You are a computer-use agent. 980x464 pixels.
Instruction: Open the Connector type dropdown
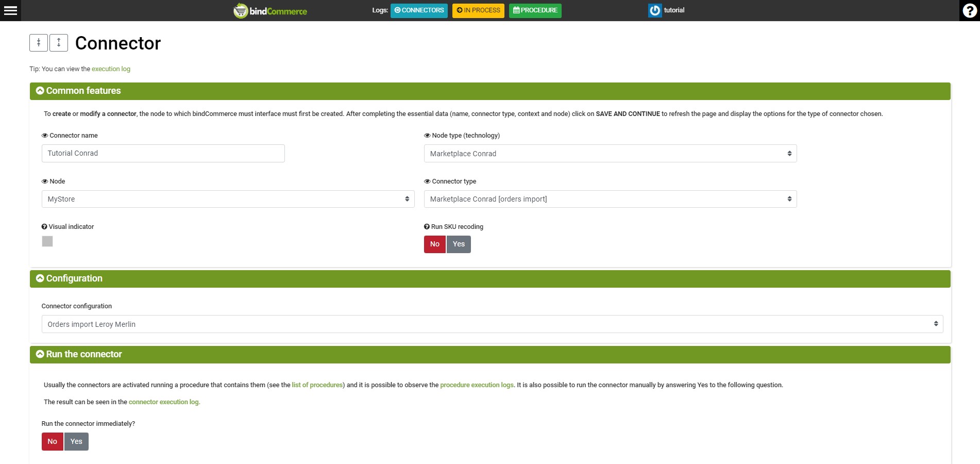point(610,199)
